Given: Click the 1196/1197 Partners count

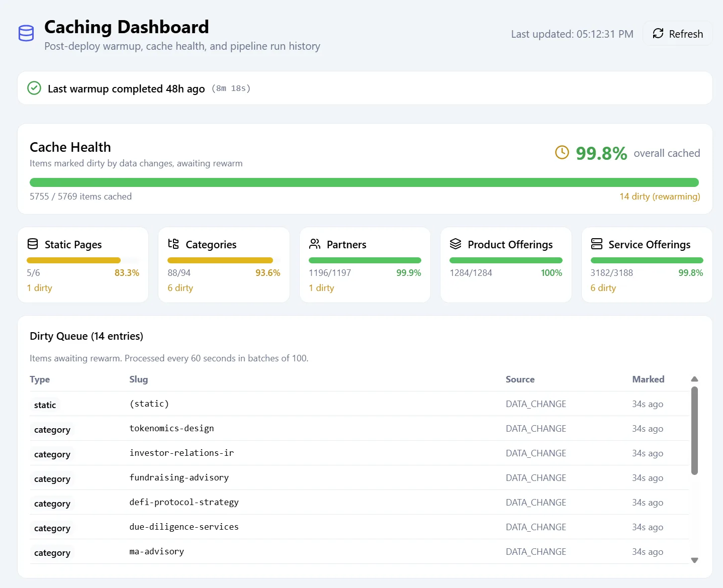Looking at the screenshot, I should click(x=330, y=273).
